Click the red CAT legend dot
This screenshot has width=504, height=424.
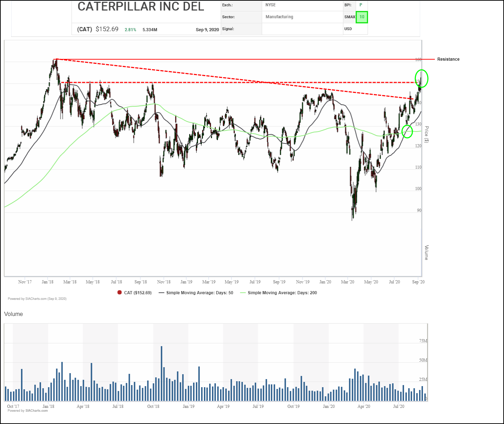point(120,292)
